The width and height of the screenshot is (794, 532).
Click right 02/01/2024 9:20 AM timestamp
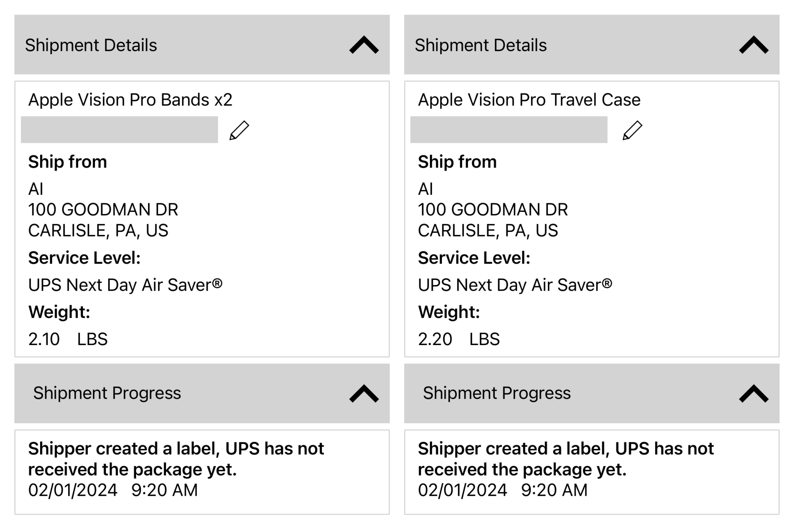tap(503, 490)
